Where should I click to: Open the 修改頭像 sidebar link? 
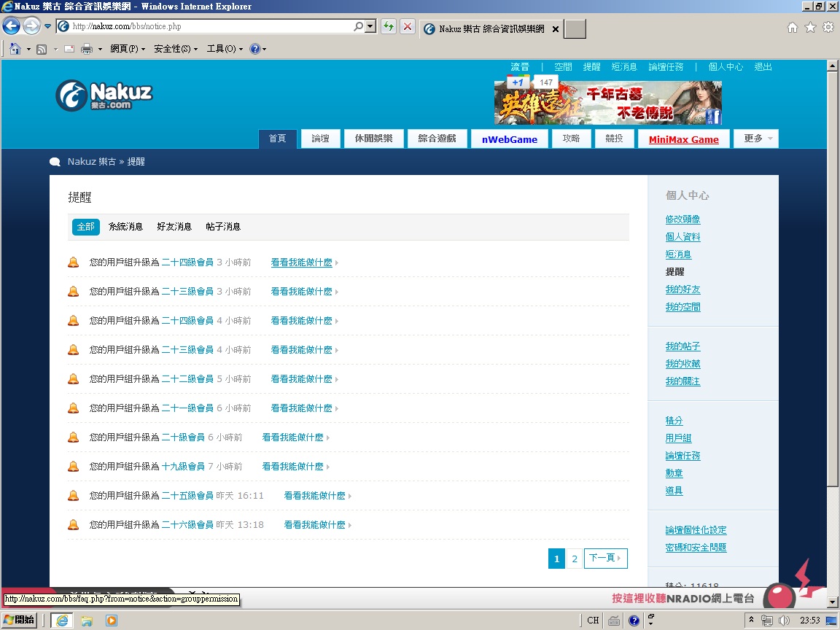coord(682,219)
